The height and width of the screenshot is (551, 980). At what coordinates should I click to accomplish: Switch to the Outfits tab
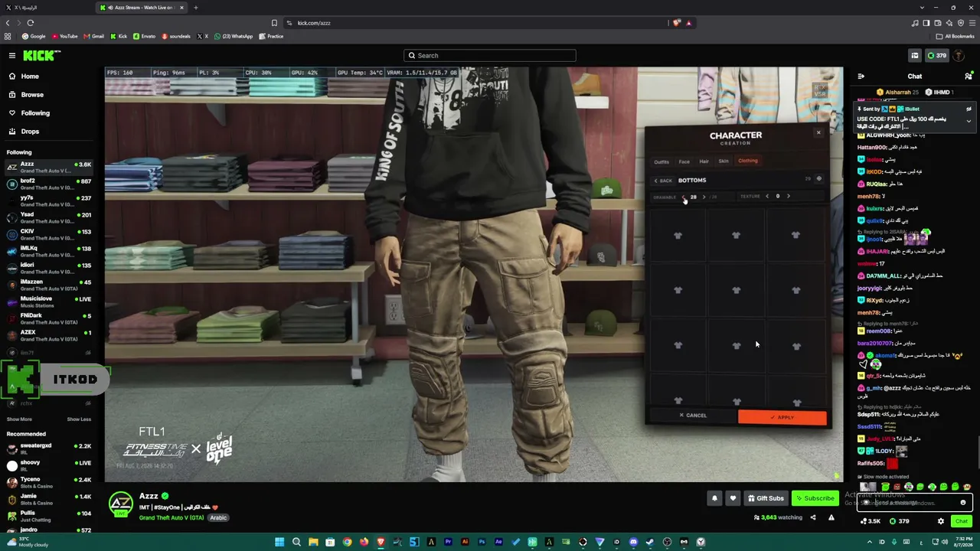pos(661,161)
